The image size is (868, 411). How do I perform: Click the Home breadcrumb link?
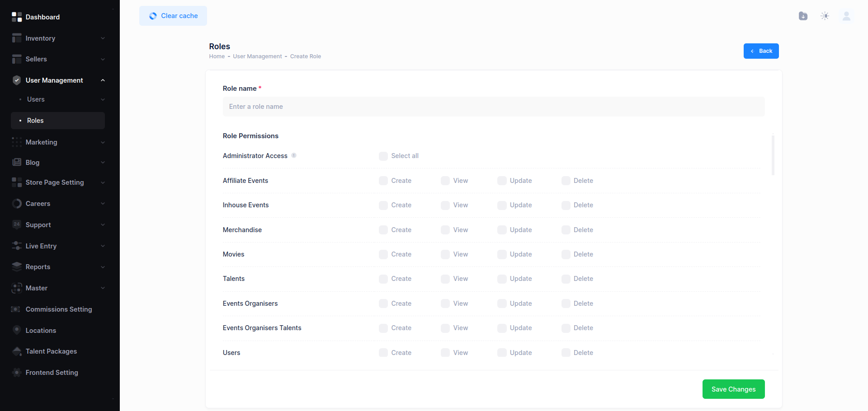[217, 56]
